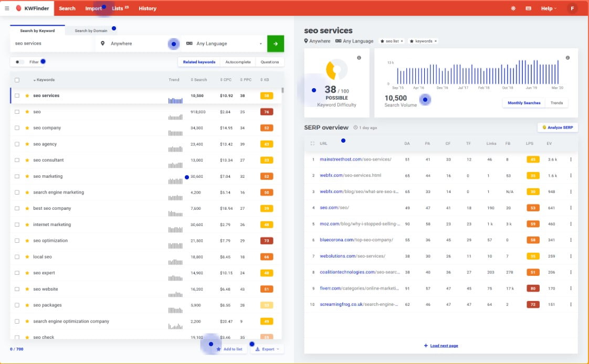Click KD badge 73 for seo optimization
This screenshot has height=364, width=589.
click(267, 241)
